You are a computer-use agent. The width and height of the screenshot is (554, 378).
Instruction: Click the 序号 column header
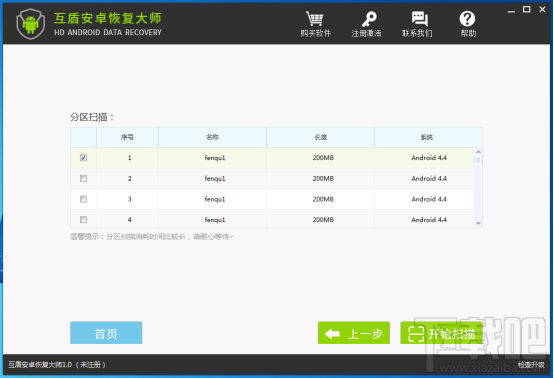(x=127, y=137)
